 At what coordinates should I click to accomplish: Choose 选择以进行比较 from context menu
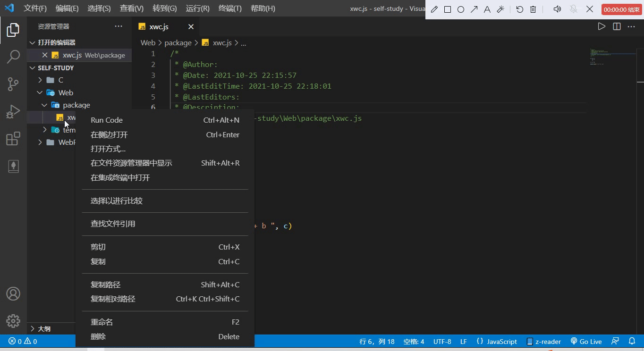tap(165, 201)
